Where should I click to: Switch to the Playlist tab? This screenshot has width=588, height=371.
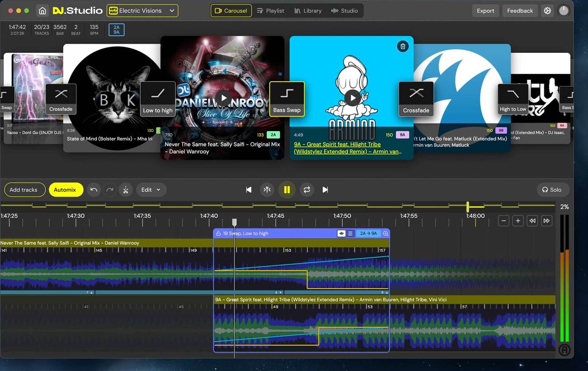270,11
